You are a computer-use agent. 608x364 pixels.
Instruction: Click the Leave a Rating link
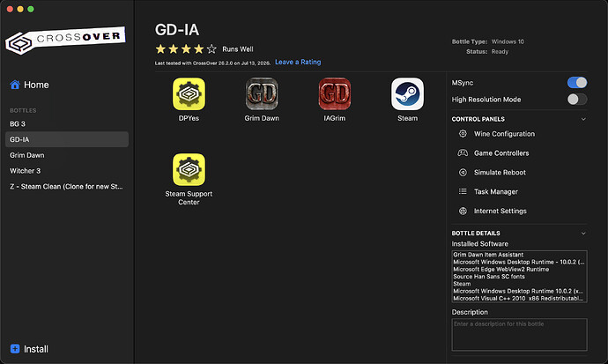point(298,62)
